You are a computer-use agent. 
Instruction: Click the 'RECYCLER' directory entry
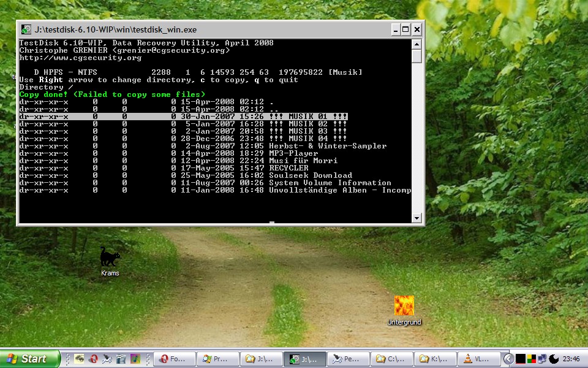(x=288, y=168)
